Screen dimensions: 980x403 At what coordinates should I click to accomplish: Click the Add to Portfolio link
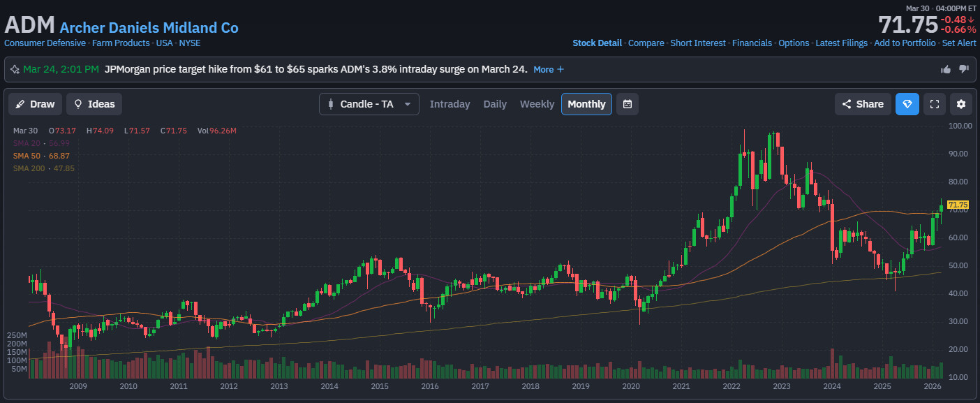pyautogui.click(x=905, y=43)
